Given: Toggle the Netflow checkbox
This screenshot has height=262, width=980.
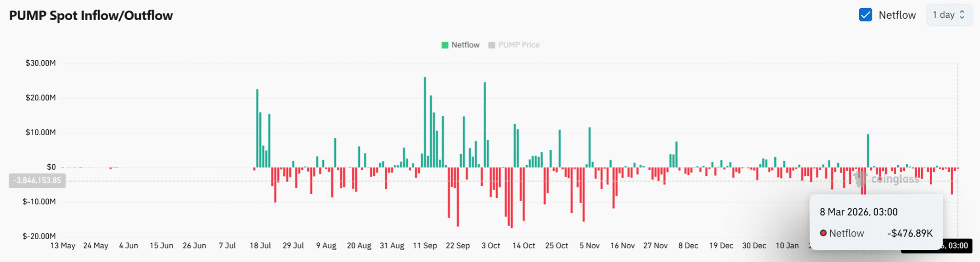Looking at the screenshot, I should (x=865, y=15).
